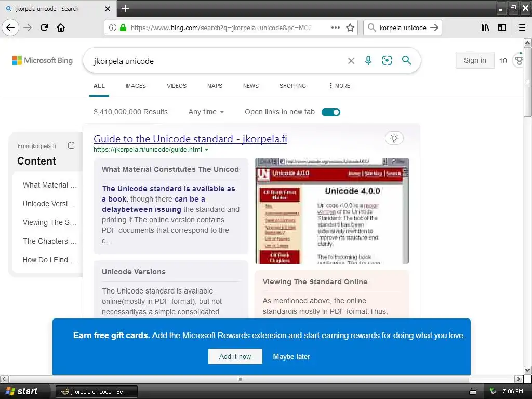Go back to the previous page
Viewport: 532px width, 399px height.
(10, 28)
